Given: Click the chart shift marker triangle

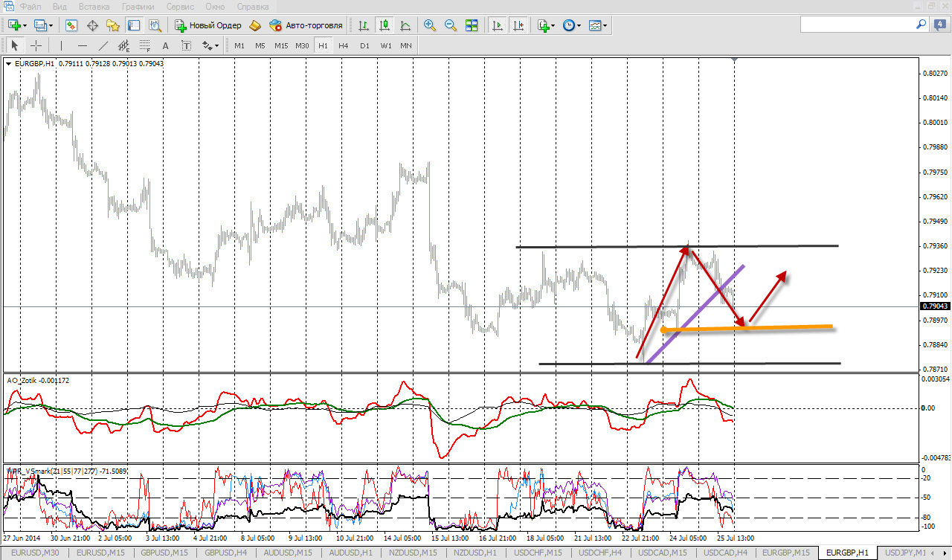Looking at the screenshot, I should pyautogui.click(x=735, y=59).
